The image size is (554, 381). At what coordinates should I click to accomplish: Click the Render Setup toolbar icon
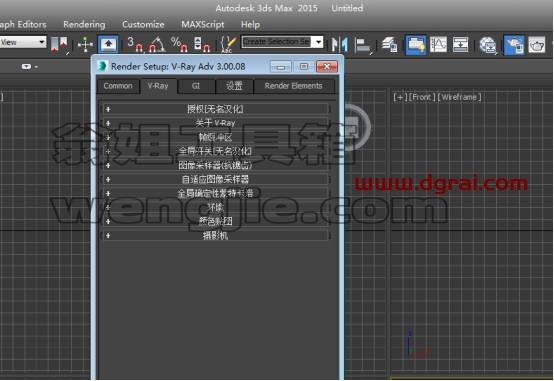(x=513, y=45)
